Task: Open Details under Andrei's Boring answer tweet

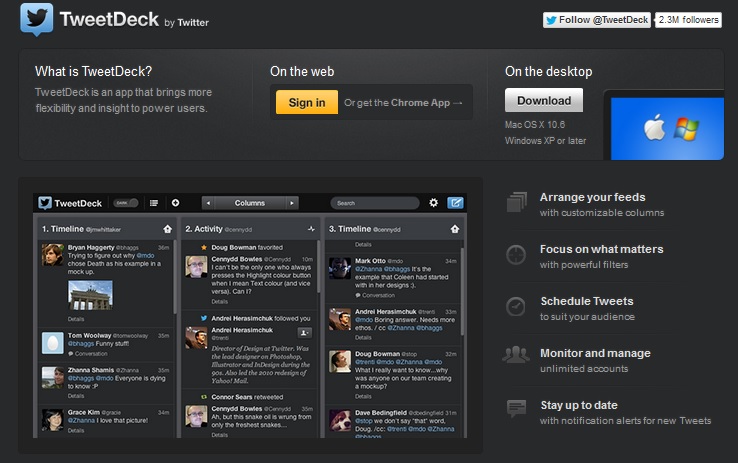Action: click(363, 337)
